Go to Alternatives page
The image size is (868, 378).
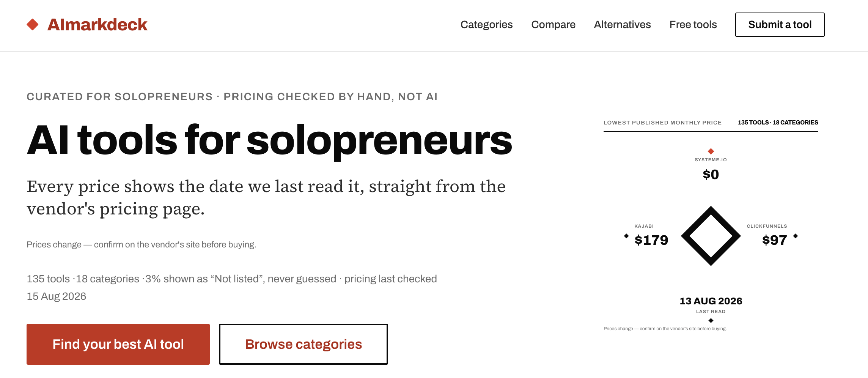tap(622, 25)
